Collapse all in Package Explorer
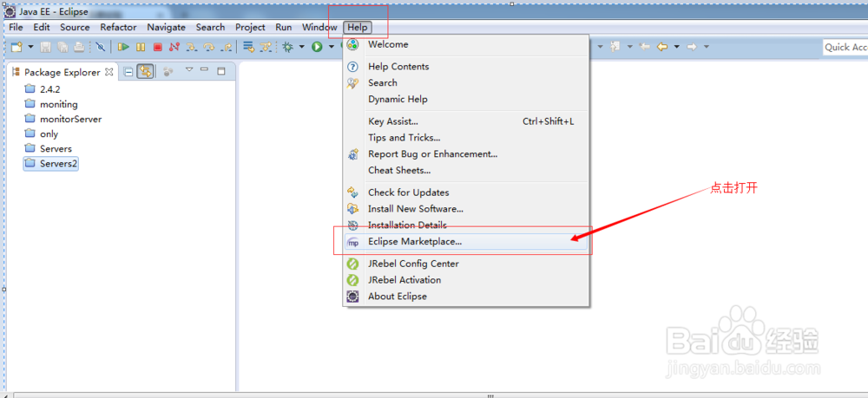This screenshot has width=868, height=398. tap(128, 71)
